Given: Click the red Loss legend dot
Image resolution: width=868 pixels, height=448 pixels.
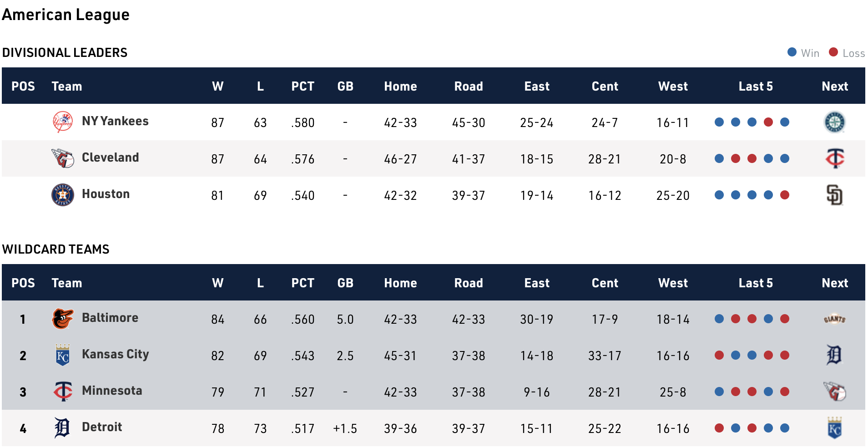Looking at the screenshot, I should 833,52.
